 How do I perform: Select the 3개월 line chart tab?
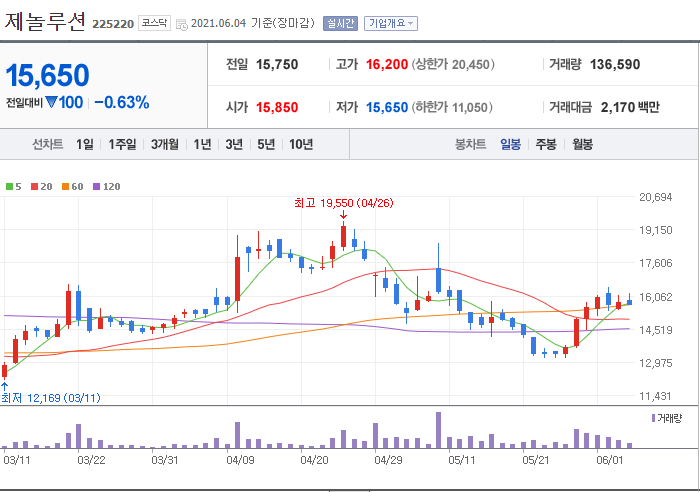click(165, 144)
